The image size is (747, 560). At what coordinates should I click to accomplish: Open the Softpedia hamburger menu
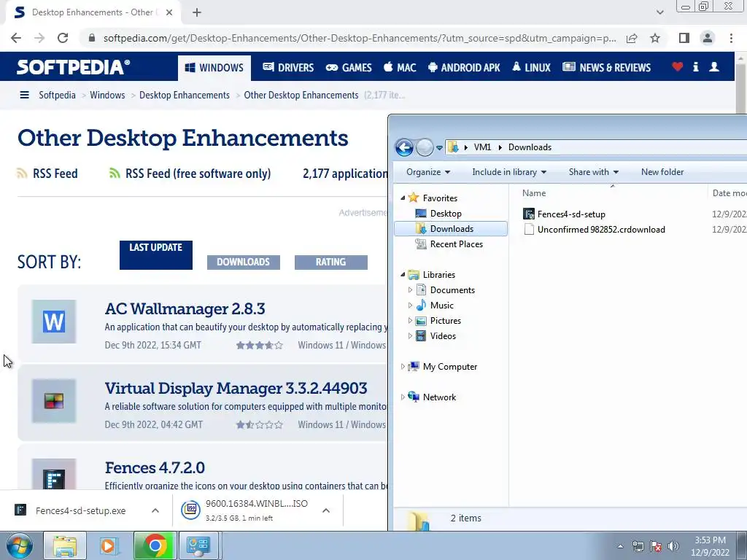point(24,96)
